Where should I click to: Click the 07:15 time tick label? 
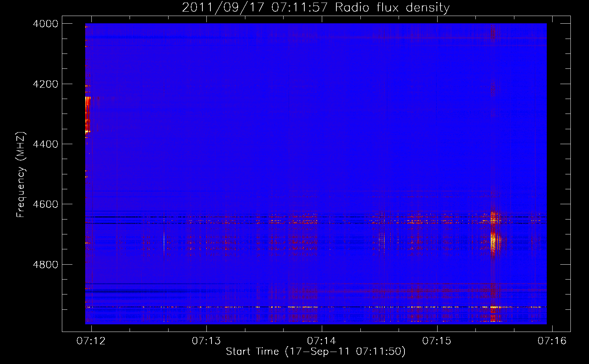[436, 341]
